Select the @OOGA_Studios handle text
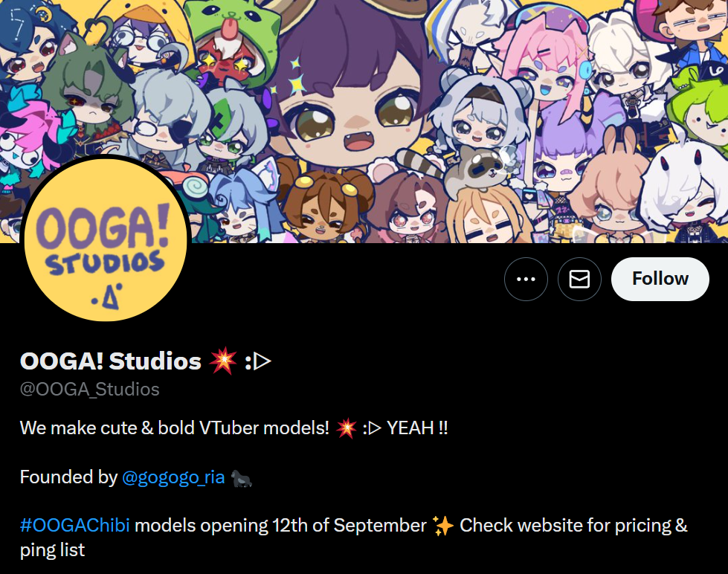This screenshot has width=728, height=574. pos(90,389)
